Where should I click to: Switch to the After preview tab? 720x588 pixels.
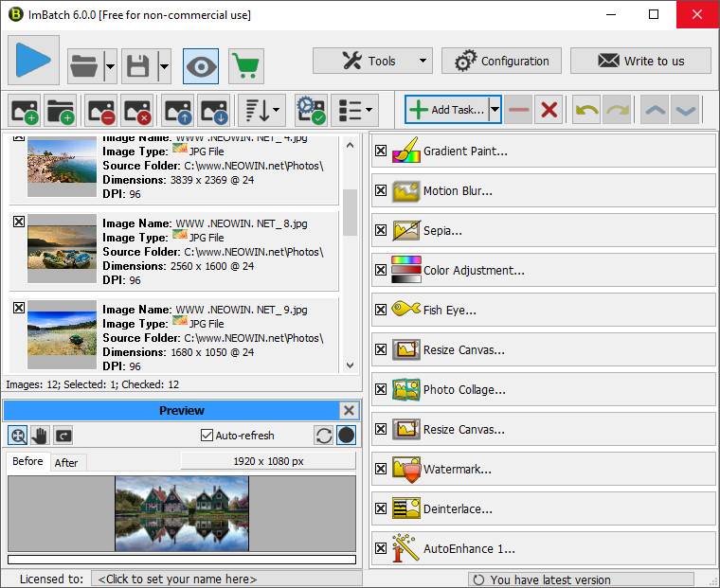[x=66, y=463]
